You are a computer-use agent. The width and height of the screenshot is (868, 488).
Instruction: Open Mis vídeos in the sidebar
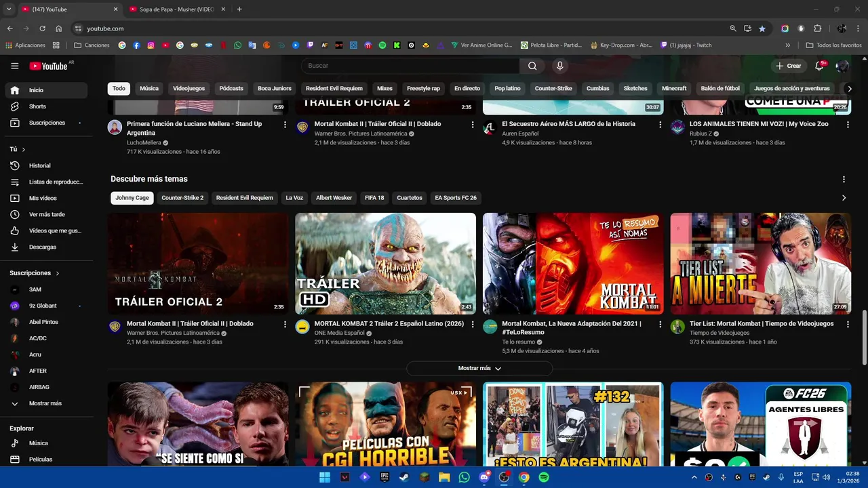click(47, 198)
